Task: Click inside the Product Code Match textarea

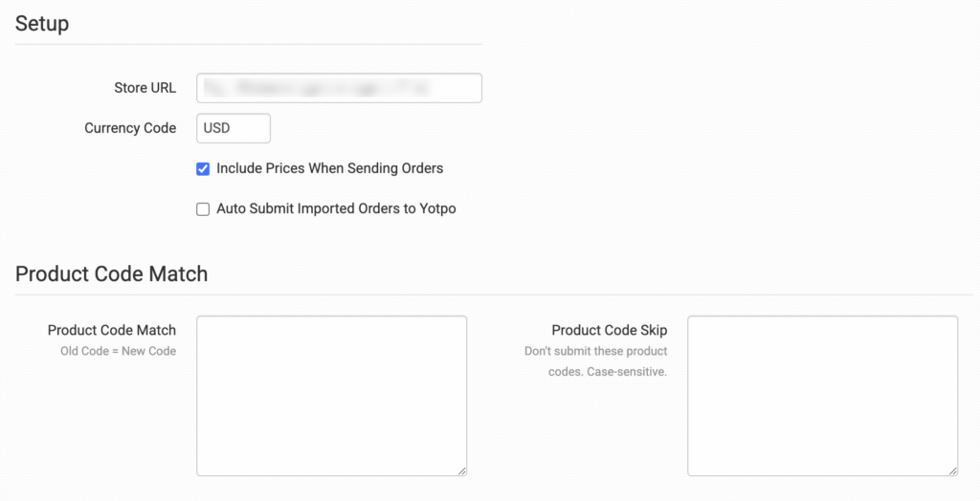Action: (331, 395)
